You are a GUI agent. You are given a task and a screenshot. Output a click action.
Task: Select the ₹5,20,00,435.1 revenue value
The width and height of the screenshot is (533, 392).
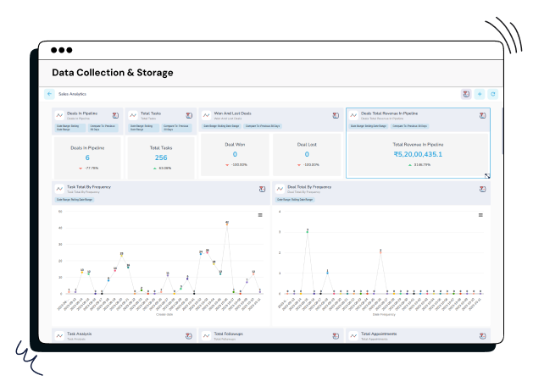(418, 154)
